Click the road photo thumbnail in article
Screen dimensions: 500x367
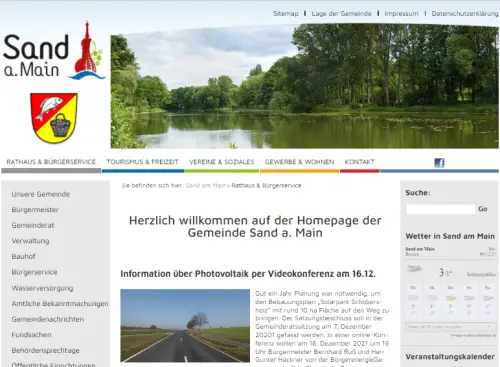tap(185, 326)
